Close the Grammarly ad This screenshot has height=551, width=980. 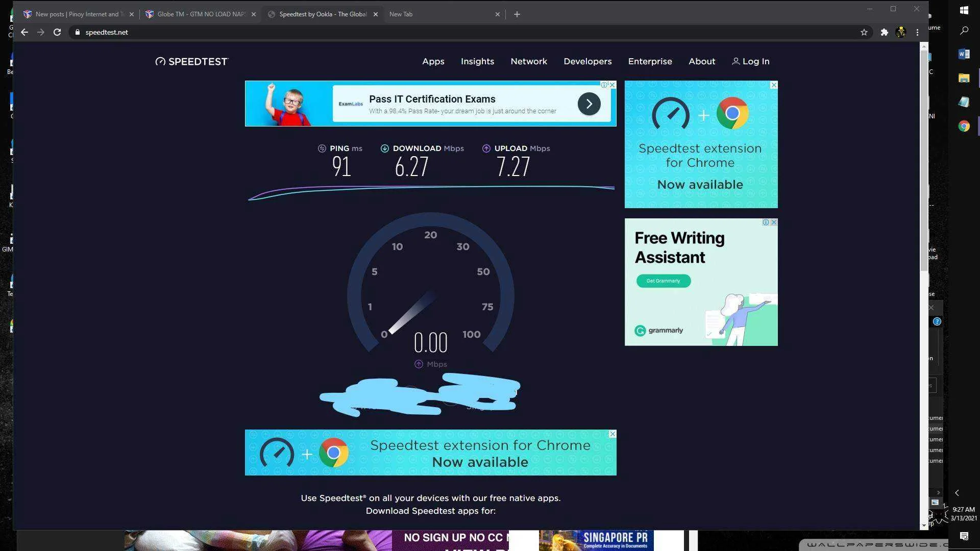(x=774, y=222)
